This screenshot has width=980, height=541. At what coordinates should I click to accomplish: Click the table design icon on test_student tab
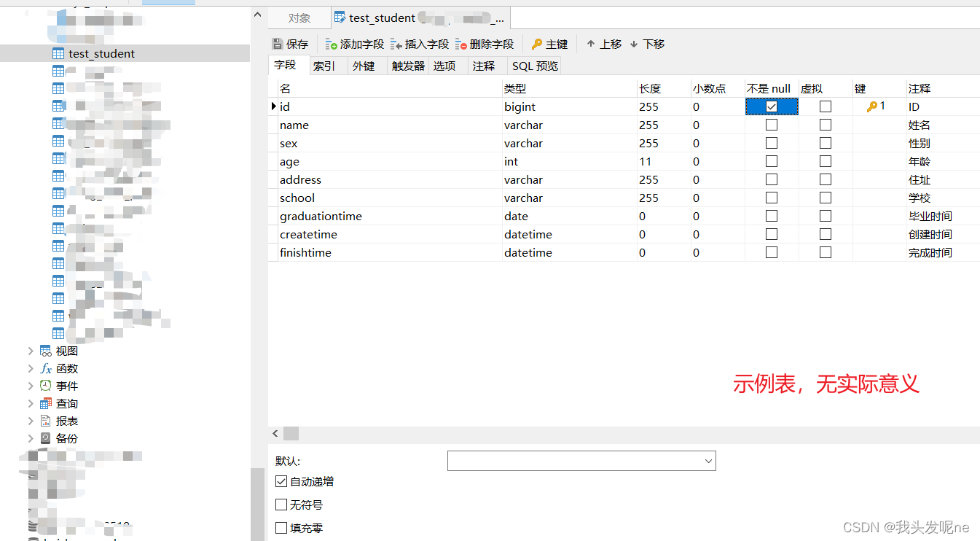click(x=340, y=17)
